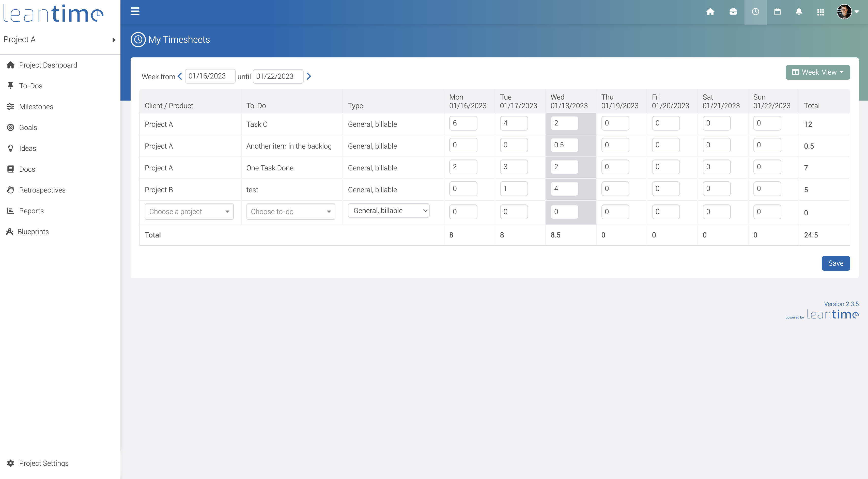Open the Choose to-do dropdown
The width and height of the screenshot is (868, 479).
click(290, 212)
